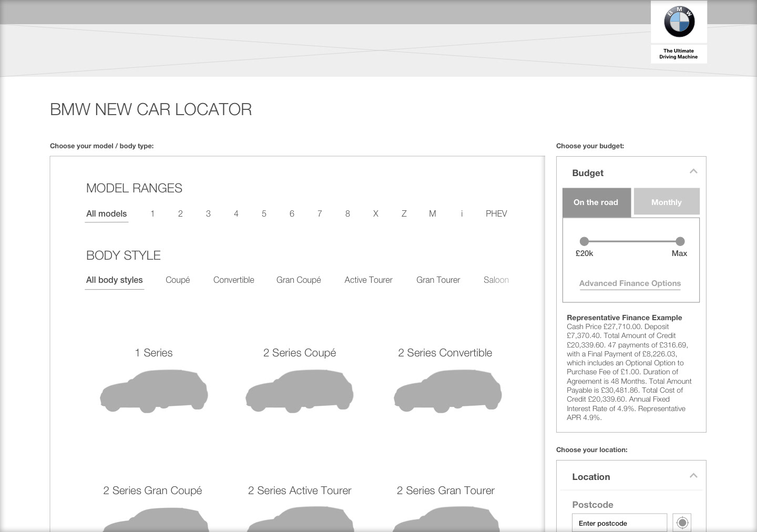Filter by model range 2
The height and width of the screenshot is (532, 757).
180,213
